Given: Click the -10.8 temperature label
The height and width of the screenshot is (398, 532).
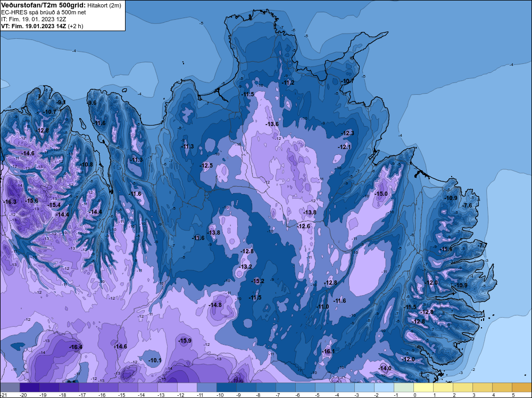Looking at the screenshot, I should (x=87, y=164).
